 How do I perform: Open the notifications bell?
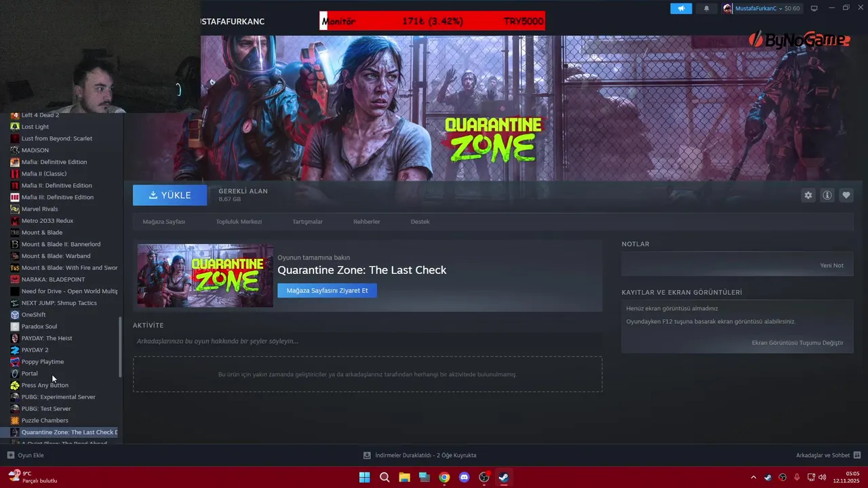click(706, 8)
